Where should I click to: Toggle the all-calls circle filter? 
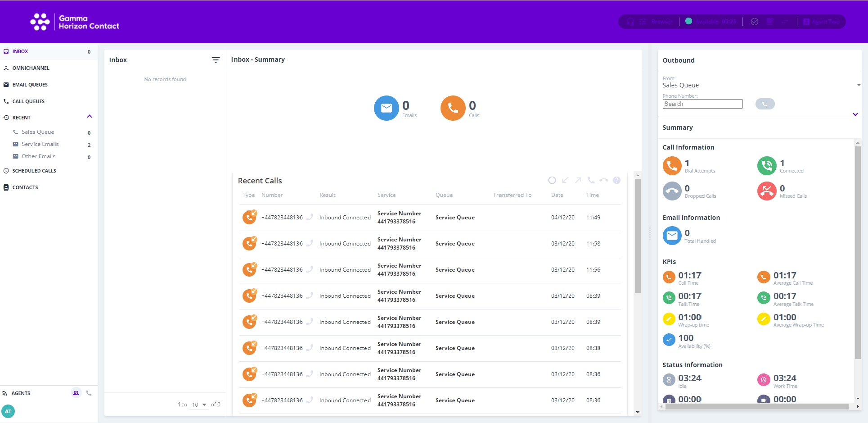(552, 180)
